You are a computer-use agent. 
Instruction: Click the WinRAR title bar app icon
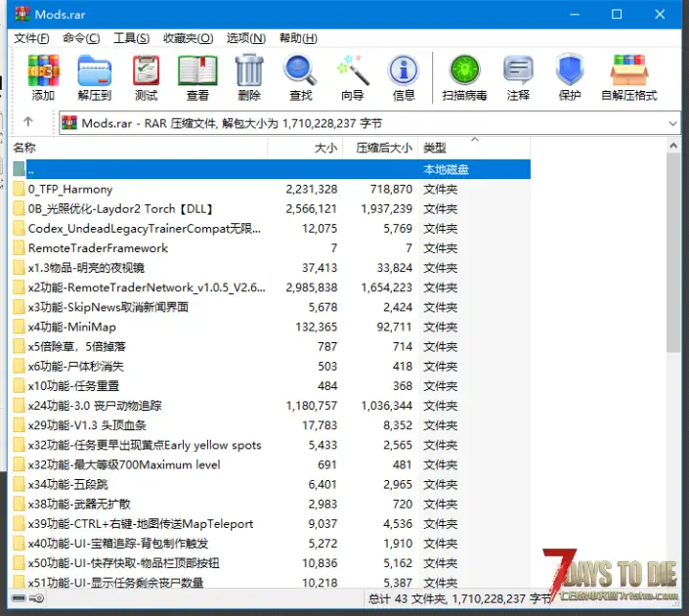click(22, 14)
